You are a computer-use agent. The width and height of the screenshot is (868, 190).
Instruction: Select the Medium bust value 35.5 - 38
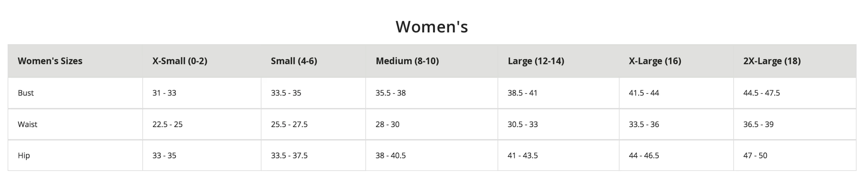(390, 93)
